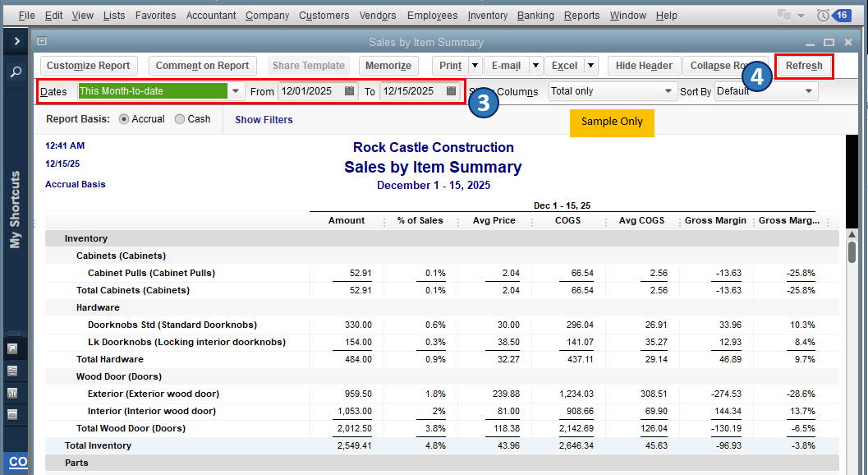Viewport: 868px width, 475px height.
Task: Open the search magnifier in the sidebar
Action: (16, 71)
